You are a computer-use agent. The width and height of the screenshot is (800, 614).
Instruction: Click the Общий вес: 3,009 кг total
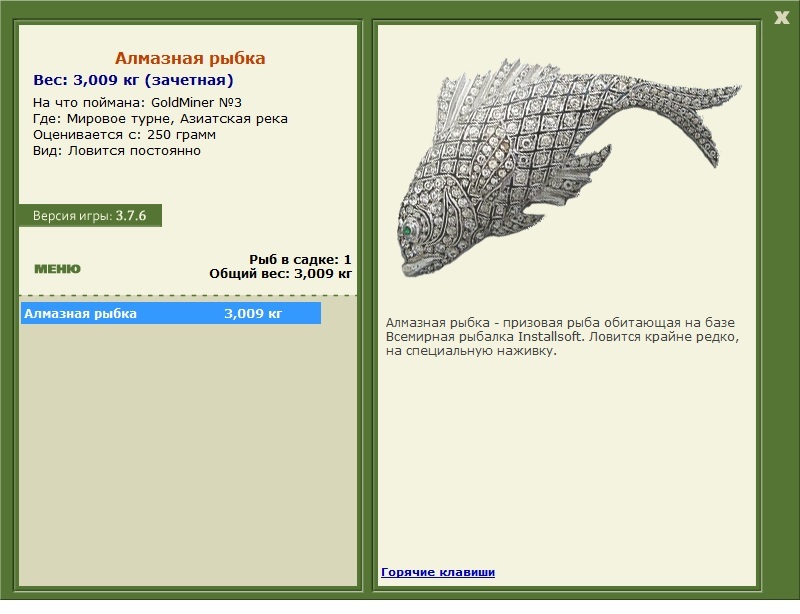point(280,274)
